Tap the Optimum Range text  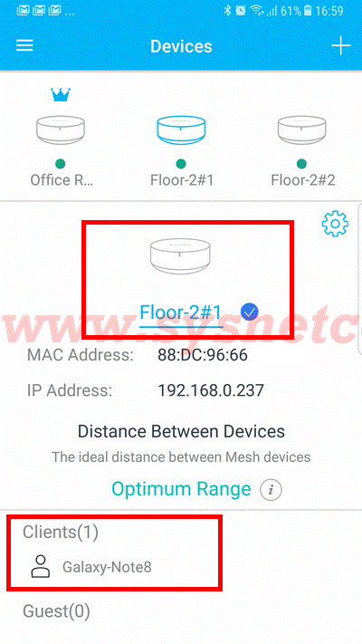[x=181, y=489]
